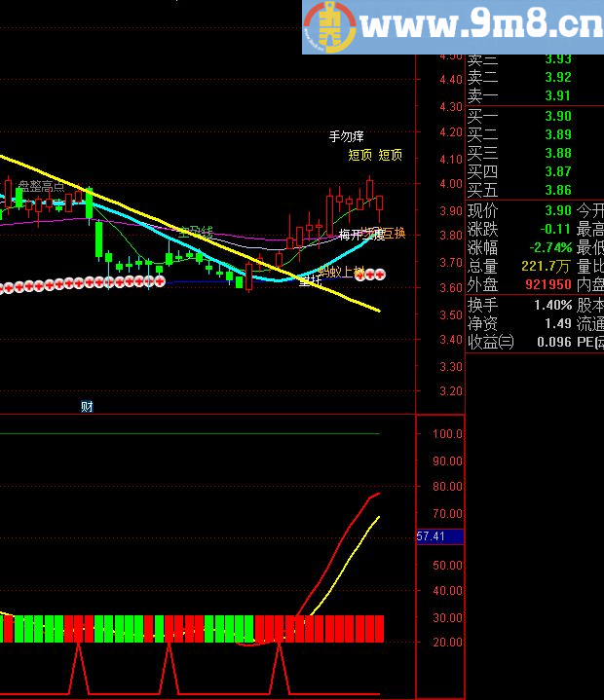Click the 外盘 921950 value
The image size is (604, 700).
pos(548,284)
